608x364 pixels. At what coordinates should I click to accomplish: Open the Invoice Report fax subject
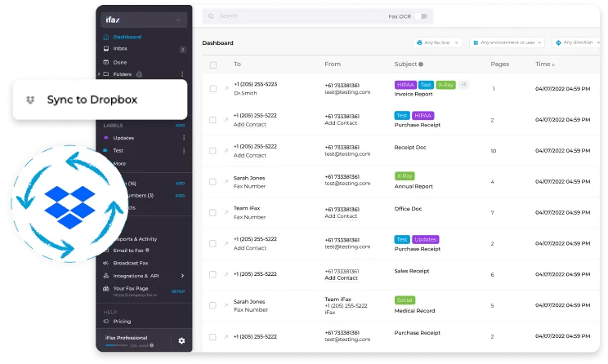(414, 94)
